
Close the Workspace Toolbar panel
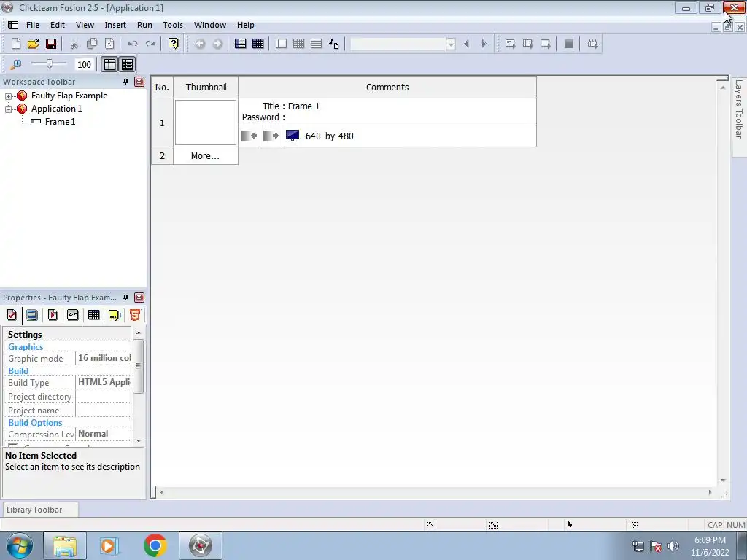click(x=139, y=82)
